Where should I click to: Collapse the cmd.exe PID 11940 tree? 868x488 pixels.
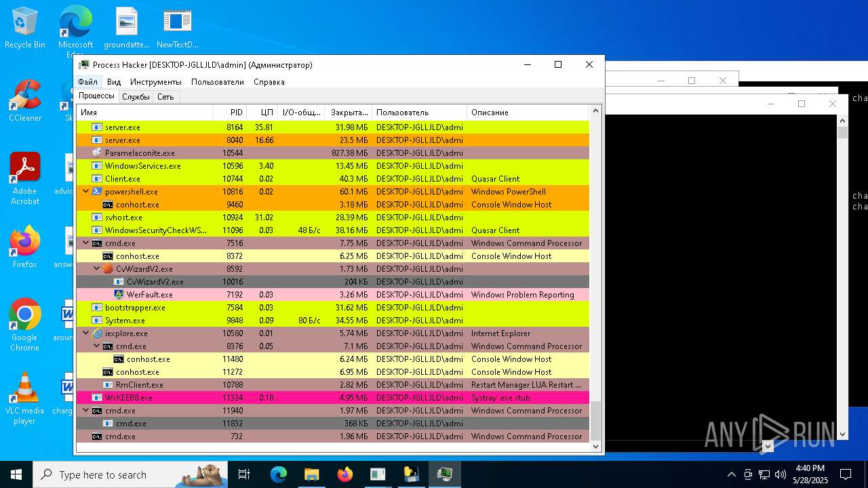85,411
